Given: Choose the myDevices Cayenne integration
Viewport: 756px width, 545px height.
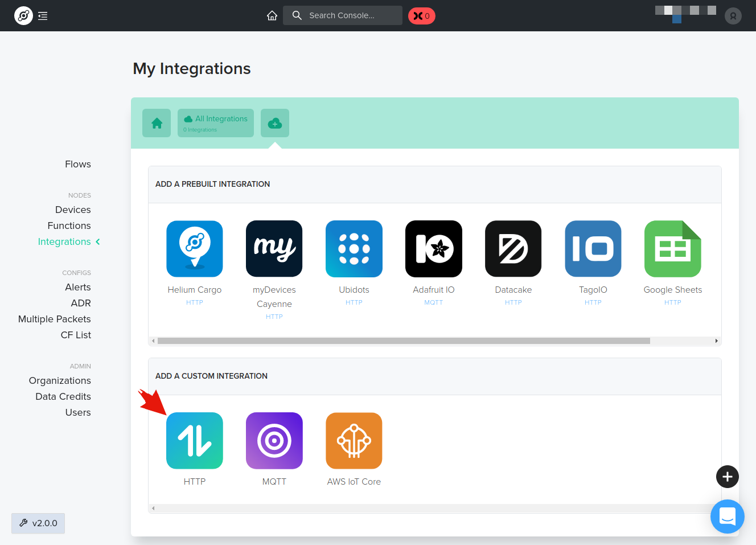Looking at the screenshot, I should (x=274, y=249).
